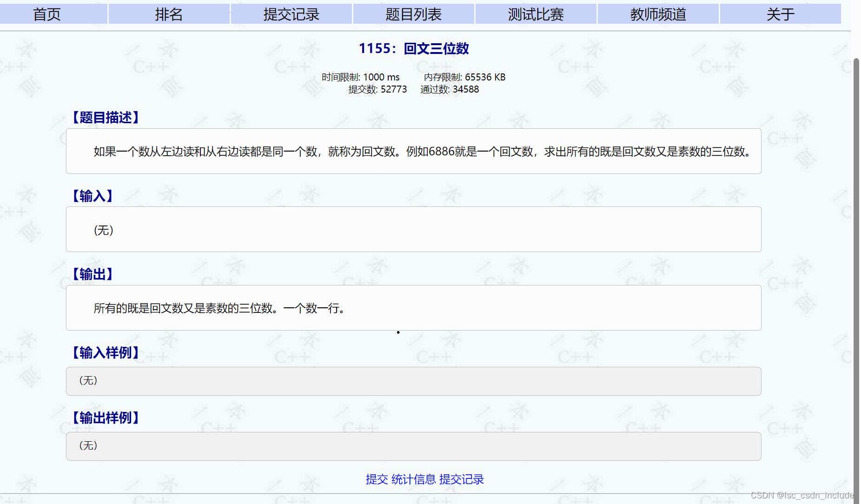861x504 pixels.
Task: Go to the 排名 ranking page
Action: tap(169, 14)
